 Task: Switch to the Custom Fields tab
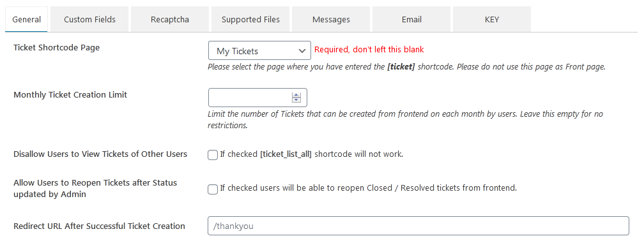89,19
